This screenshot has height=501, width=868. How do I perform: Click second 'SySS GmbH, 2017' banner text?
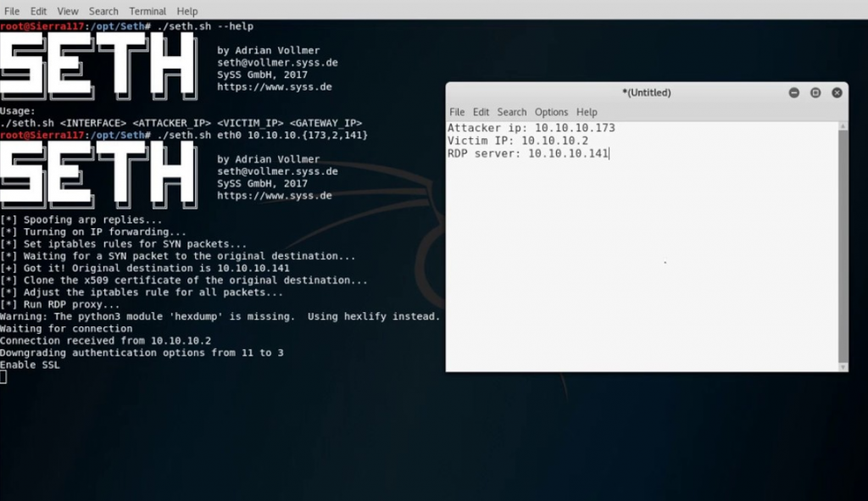point(263,183)
